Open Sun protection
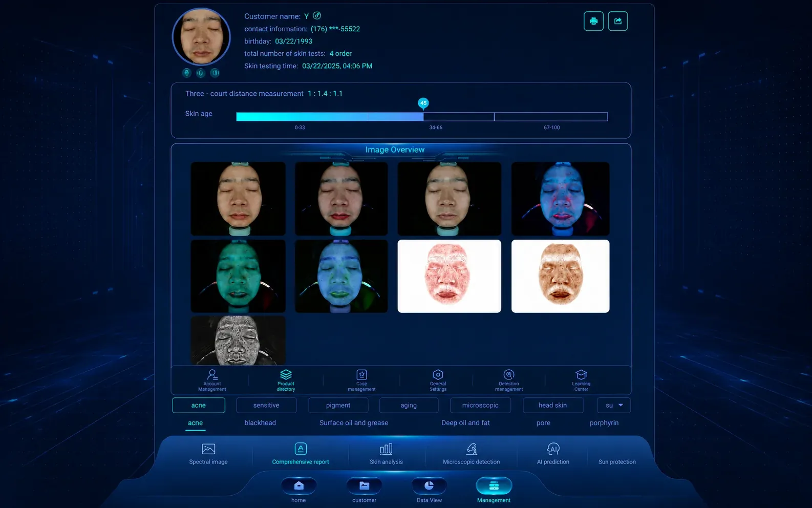The height and width of the screenshot is (508, 812). coord(617,461)
